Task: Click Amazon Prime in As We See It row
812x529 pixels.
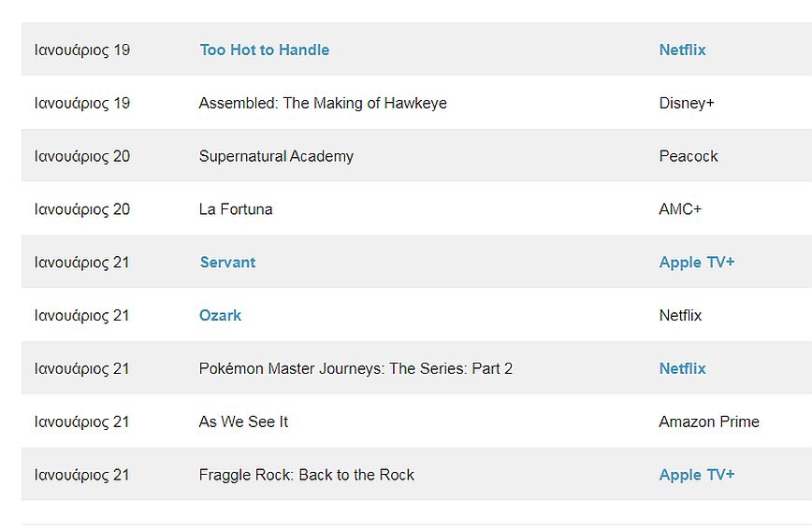Action: click(x=708, y=422)
